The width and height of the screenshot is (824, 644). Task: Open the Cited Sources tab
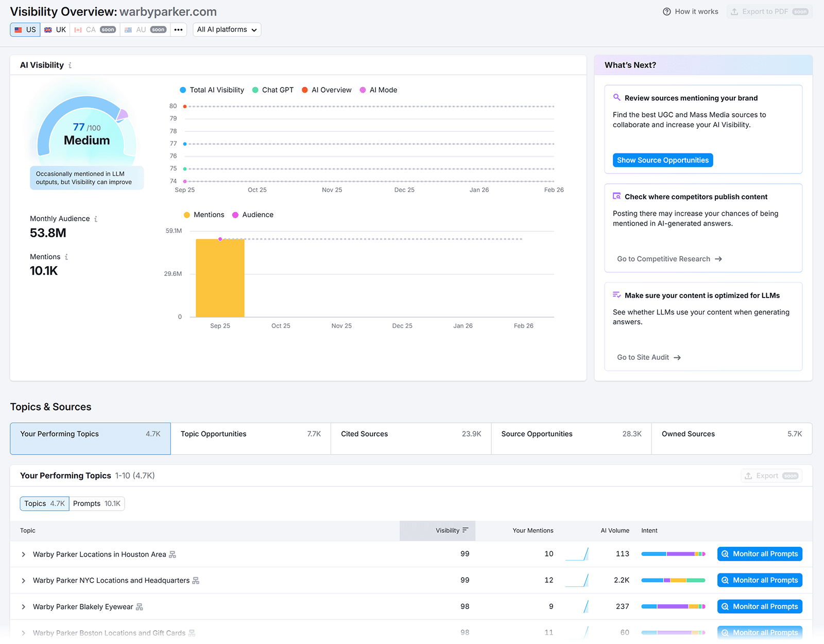(x=410, y=439)
